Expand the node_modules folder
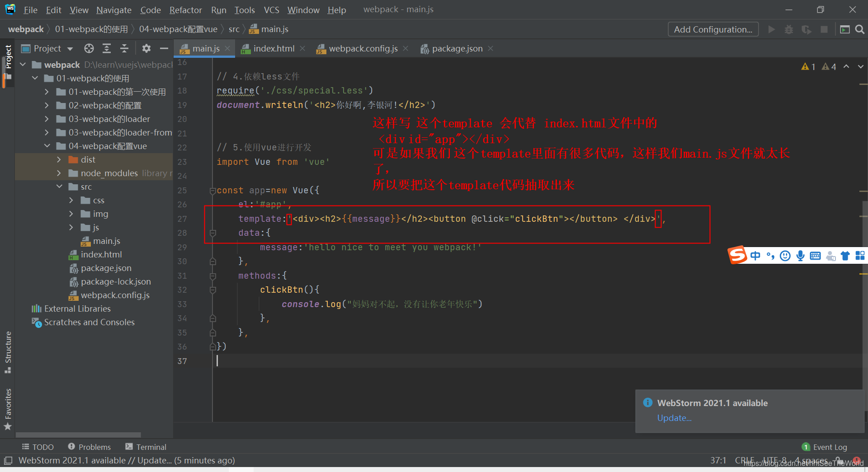 tap(59, 173)
